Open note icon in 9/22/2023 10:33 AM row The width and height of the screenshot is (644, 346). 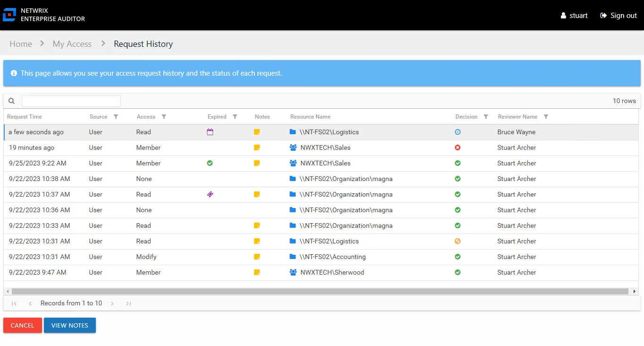pos(257,226)
